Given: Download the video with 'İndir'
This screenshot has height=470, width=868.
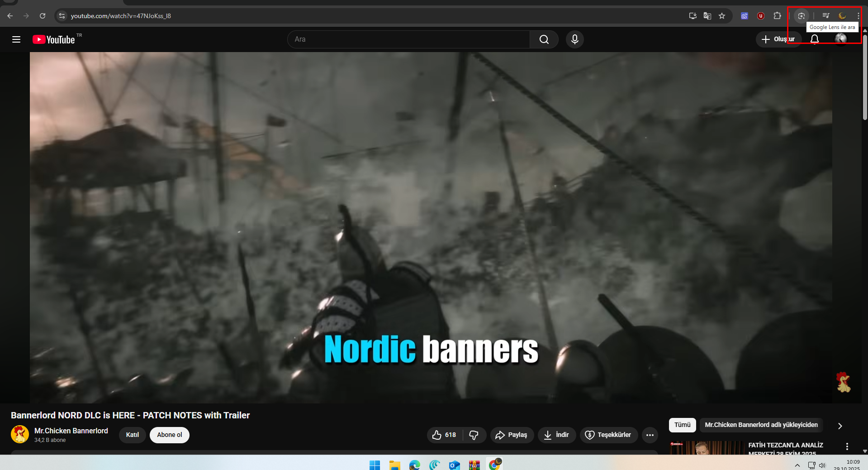Looking at the screenshot, I should [x=557, y=435].
